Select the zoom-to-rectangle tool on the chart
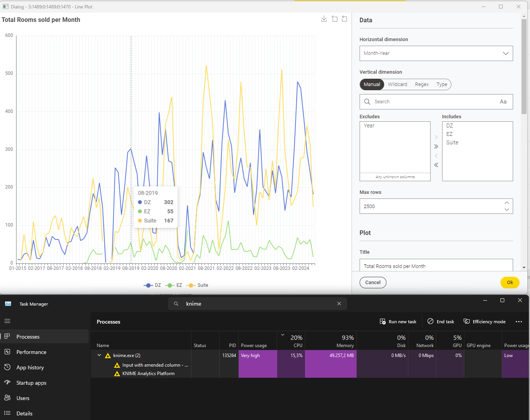 (334, 18)
